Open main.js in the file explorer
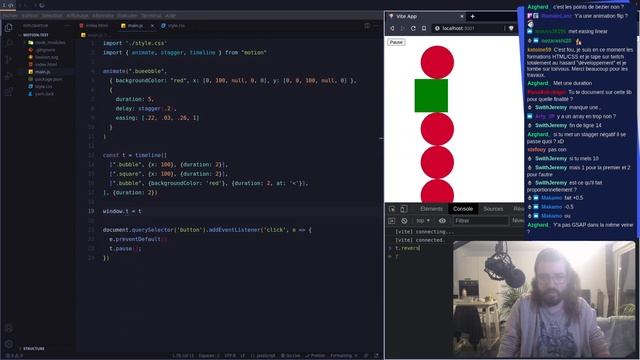640x360 pixels. tap(42, 72)
